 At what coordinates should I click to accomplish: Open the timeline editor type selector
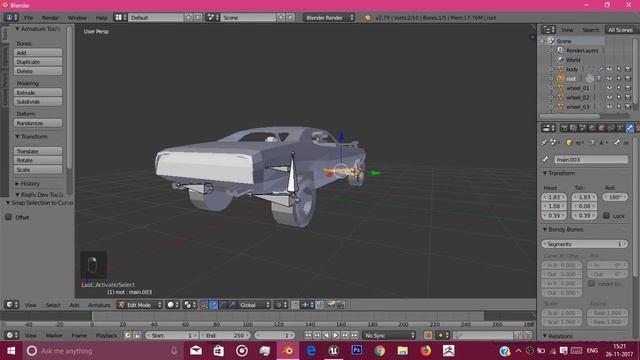tap(11, 336)
